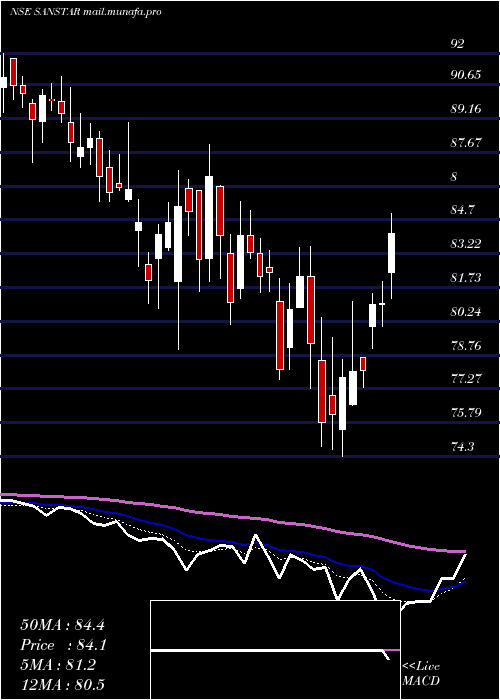Click the 89.16 price axis label
Screen dimensions: 500x700
(x=466, y=108)
